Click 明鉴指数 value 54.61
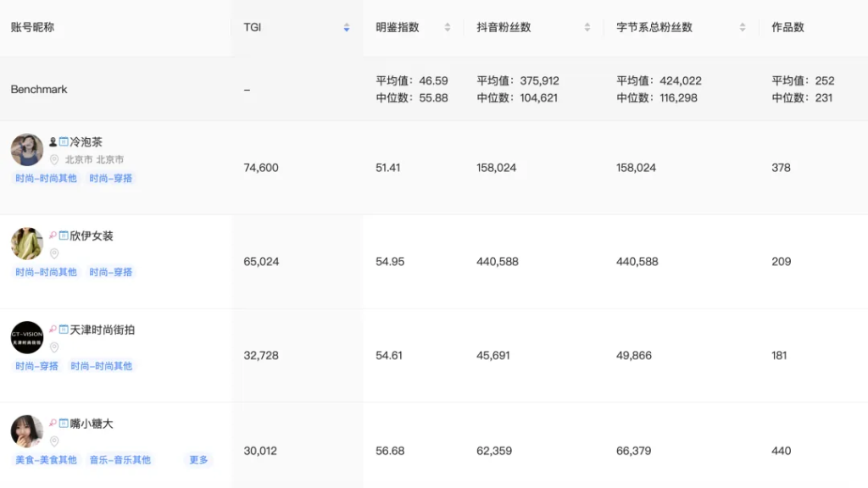 [x=389, y=356]
